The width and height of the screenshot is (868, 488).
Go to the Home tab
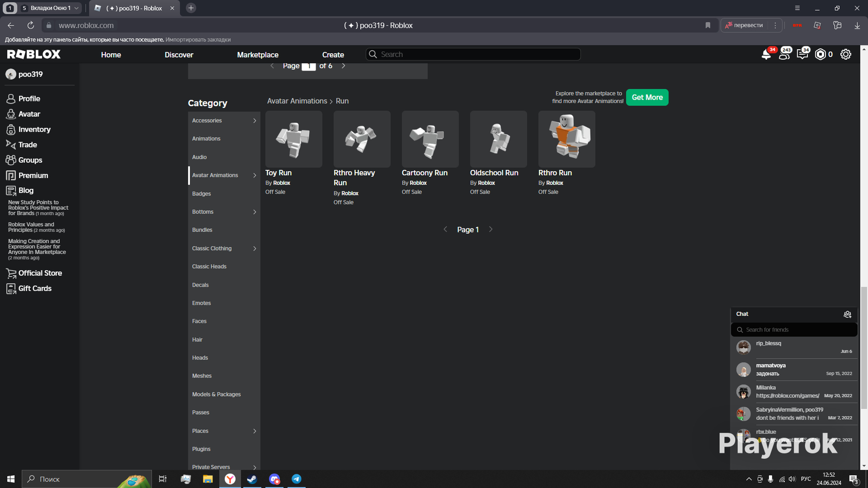click(x=111, y=55)
